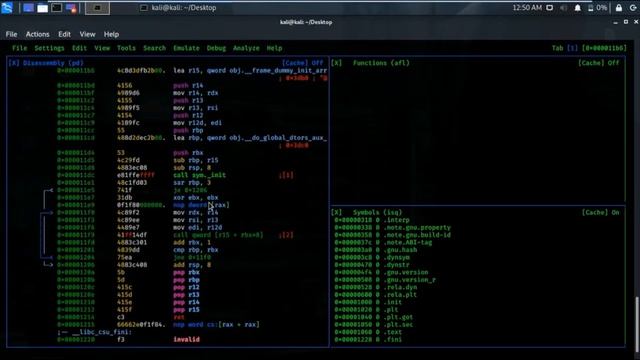This screenshot has width=640, height=360.
Task: Click the 12:50 AM clock
Action: (527, 8)
